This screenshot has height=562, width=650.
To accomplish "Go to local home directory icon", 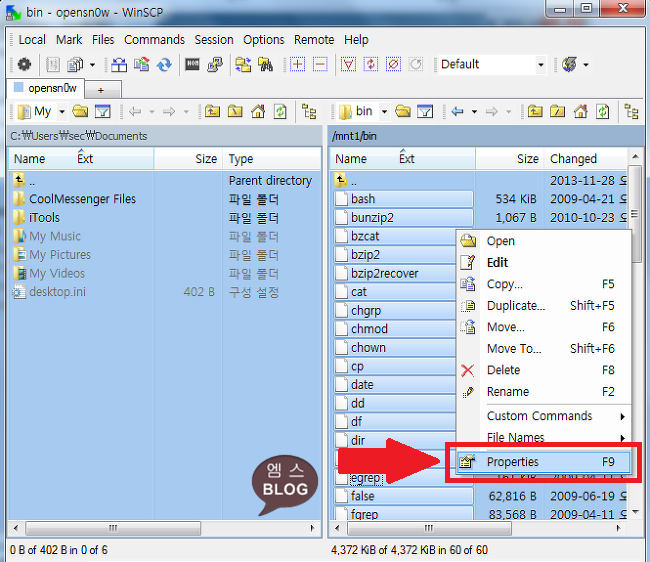I will pyautogui.click(x=258, y=111).
